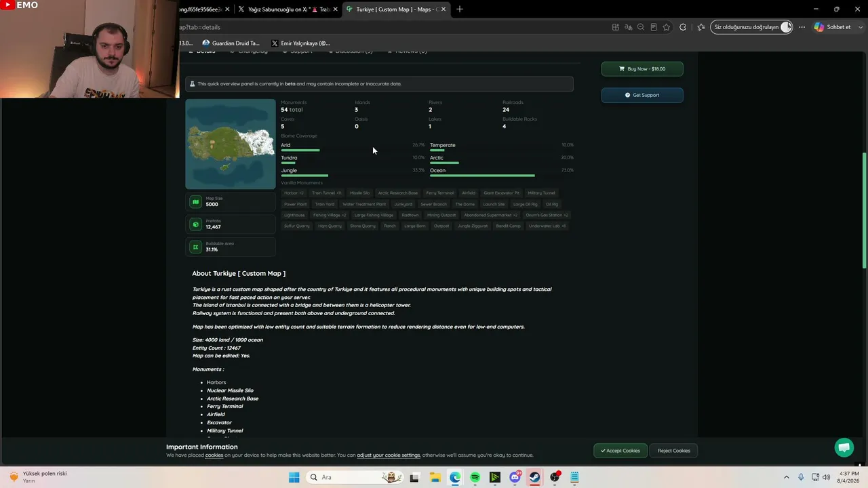The image size is (868, 488).
Task: Click the Arid biome coverage bar
Action: (300, 150)
